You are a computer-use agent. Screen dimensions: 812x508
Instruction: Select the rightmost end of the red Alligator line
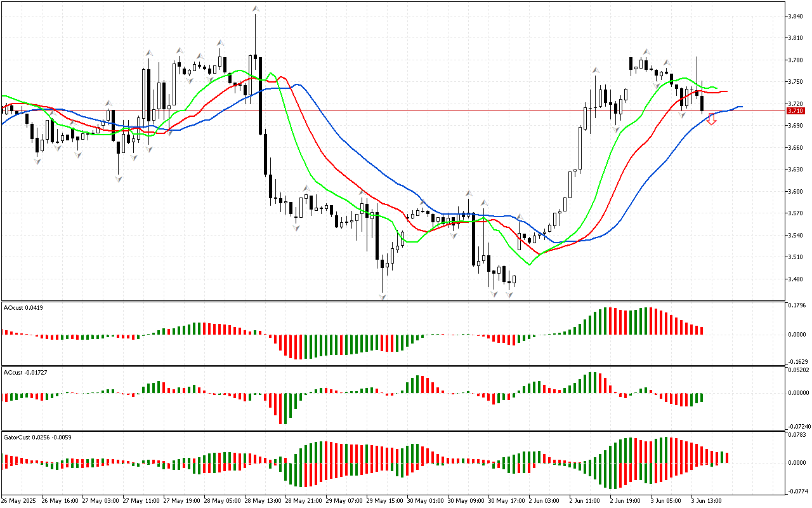click(726, 91)
